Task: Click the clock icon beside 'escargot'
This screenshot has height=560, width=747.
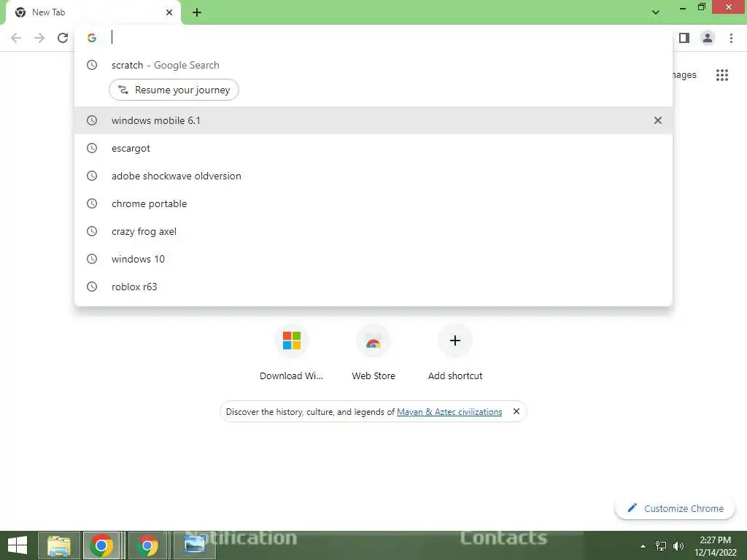Action: (x=92, y=148)
